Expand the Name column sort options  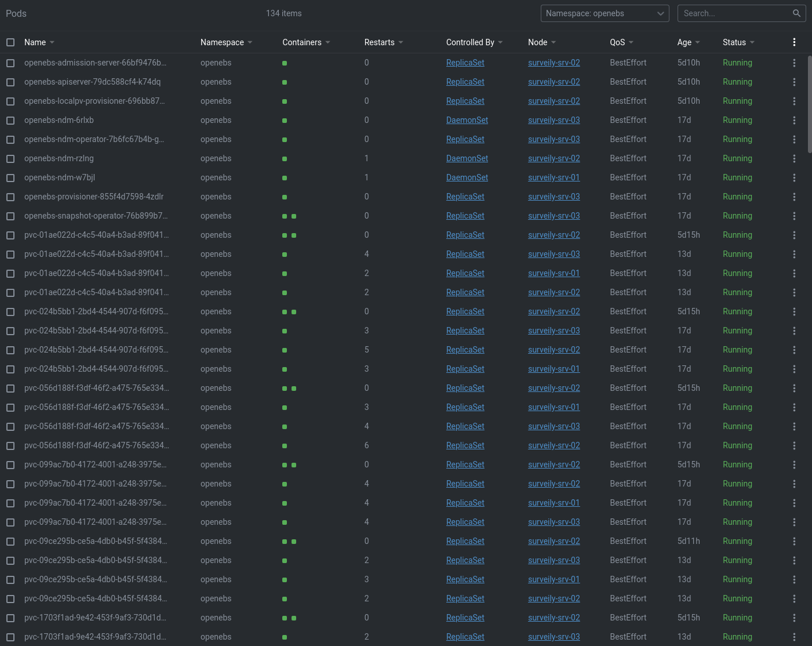tap(52, 42)
